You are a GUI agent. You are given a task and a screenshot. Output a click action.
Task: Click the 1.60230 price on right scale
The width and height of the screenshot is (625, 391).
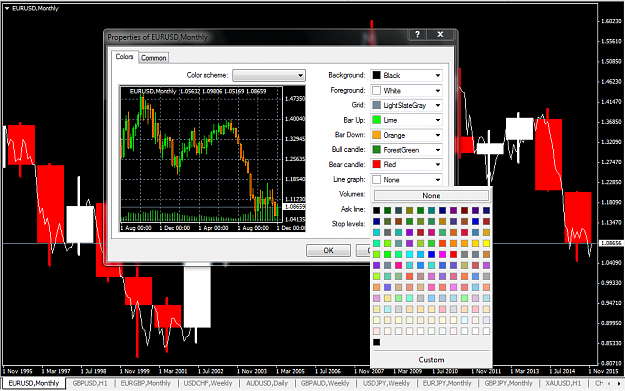(611, 21)
